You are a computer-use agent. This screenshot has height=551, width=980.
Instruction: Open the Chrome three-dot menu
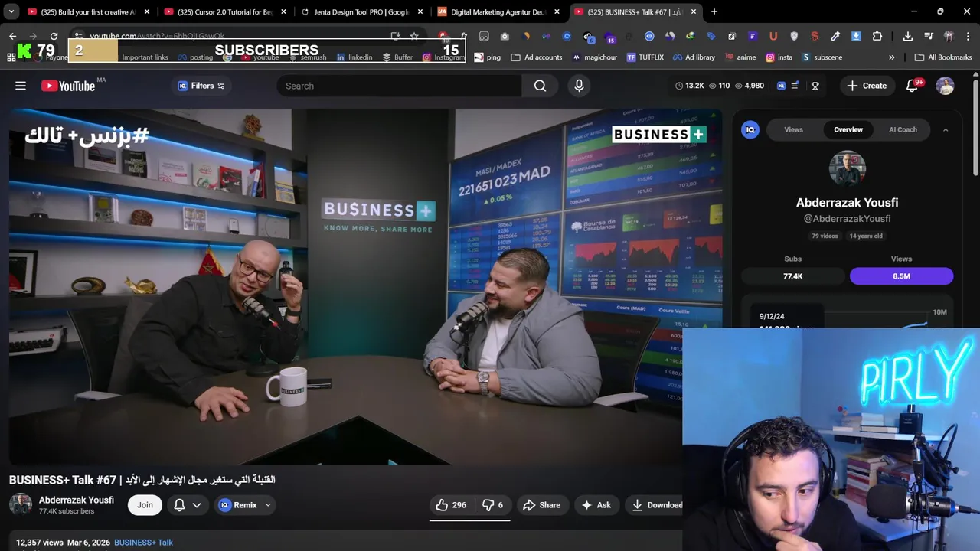tap(968, 36)
